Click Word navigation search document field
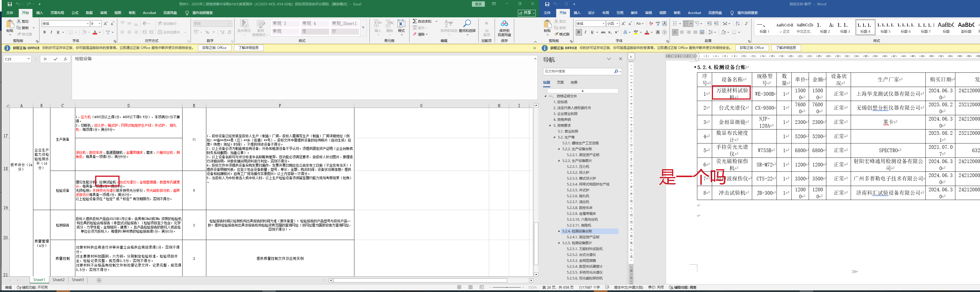This screenshot has width=980, height=292. (578, 72)
